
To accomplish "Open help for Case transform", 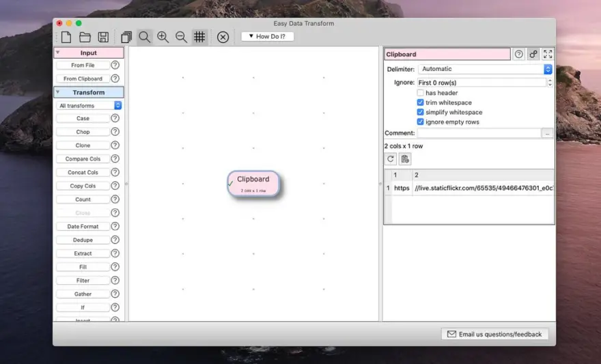I will tap(115, 118).
